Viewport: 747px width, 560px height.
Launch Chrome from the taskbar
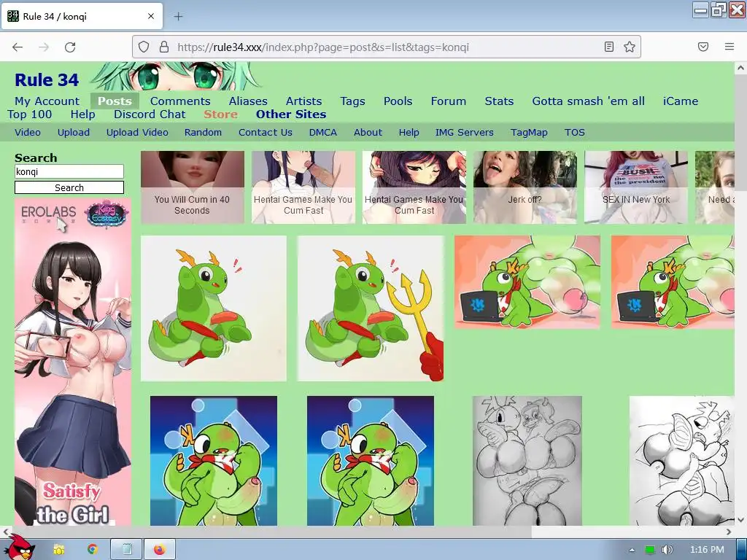93,550
